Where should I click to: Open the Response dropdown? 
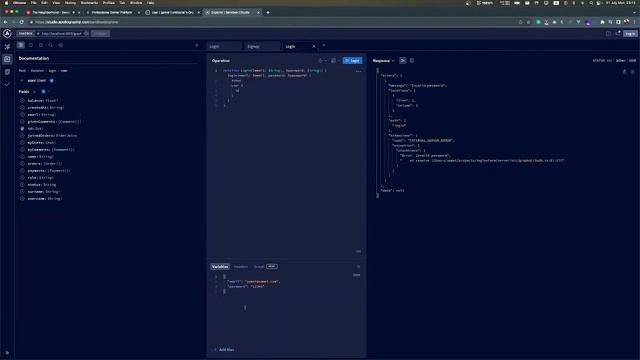click(x=384, y=61)
